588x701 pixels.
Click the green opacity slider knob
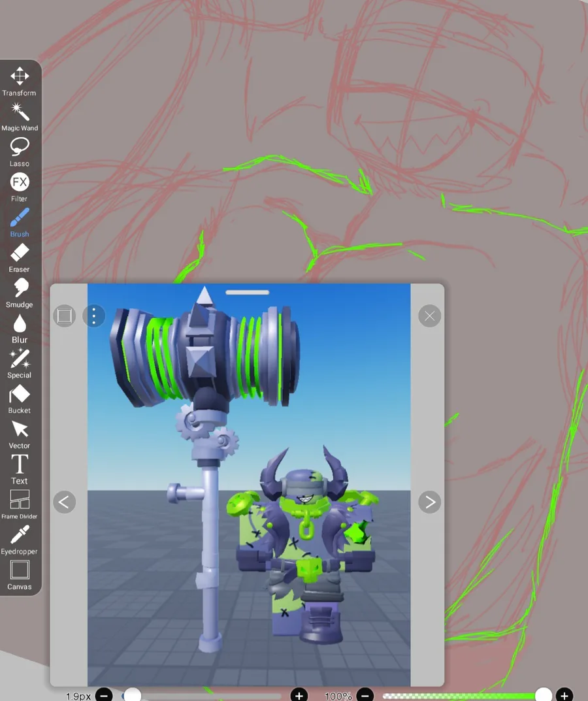544,695
